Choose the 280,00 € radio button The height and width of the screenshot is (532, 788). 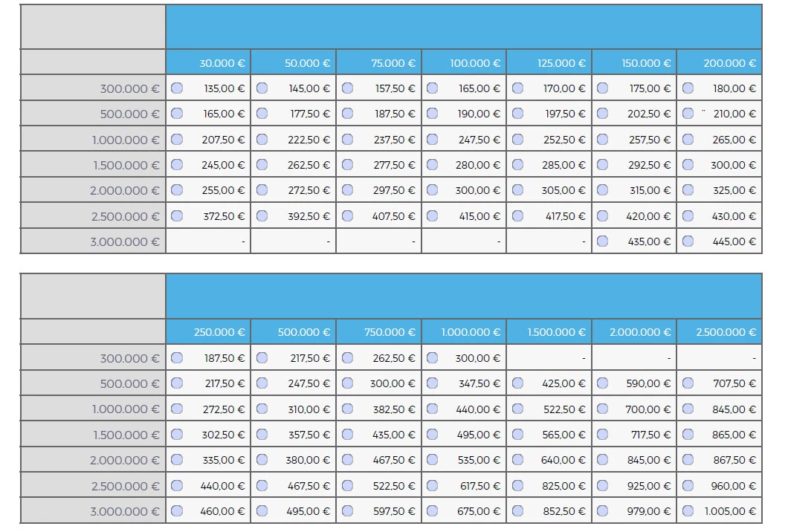pos(432,164)
